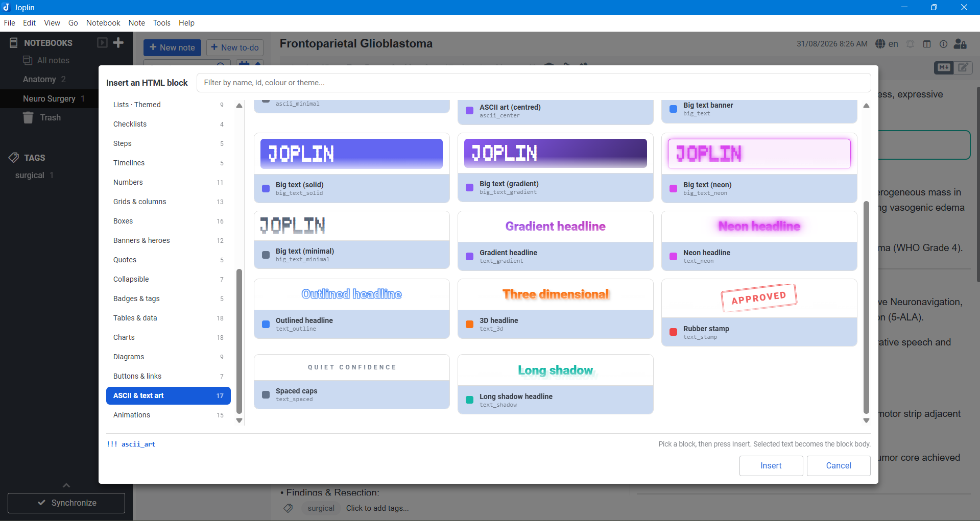Click the Tags header icon
Image resolution: width=980 pixels, height=521 pixels.
pyautogui.click(x=14, y=158)
